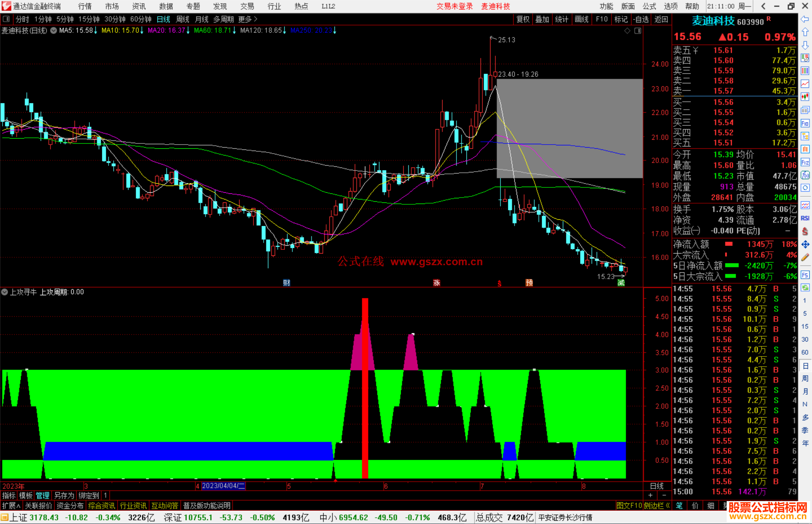The height and width of the screenshot is (524, 812).
Task: Open the F10 company info sidebar icon
Action: coord(805,123)
